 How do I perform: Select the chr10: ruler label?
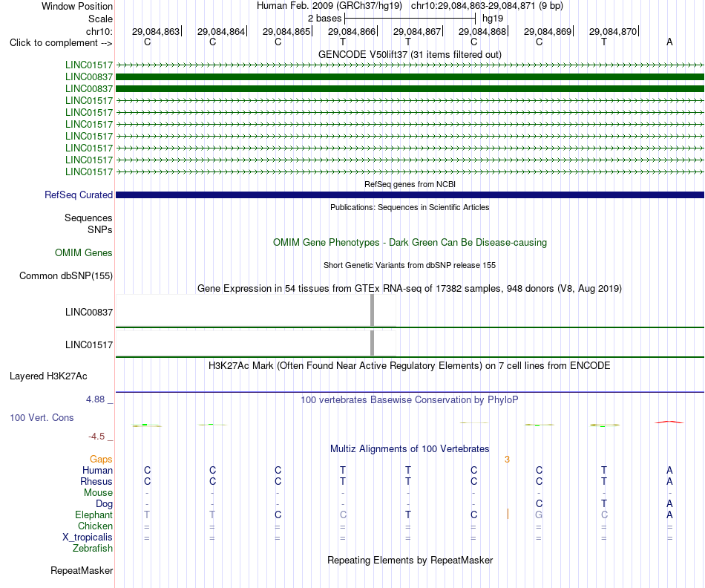pos(99,31)
